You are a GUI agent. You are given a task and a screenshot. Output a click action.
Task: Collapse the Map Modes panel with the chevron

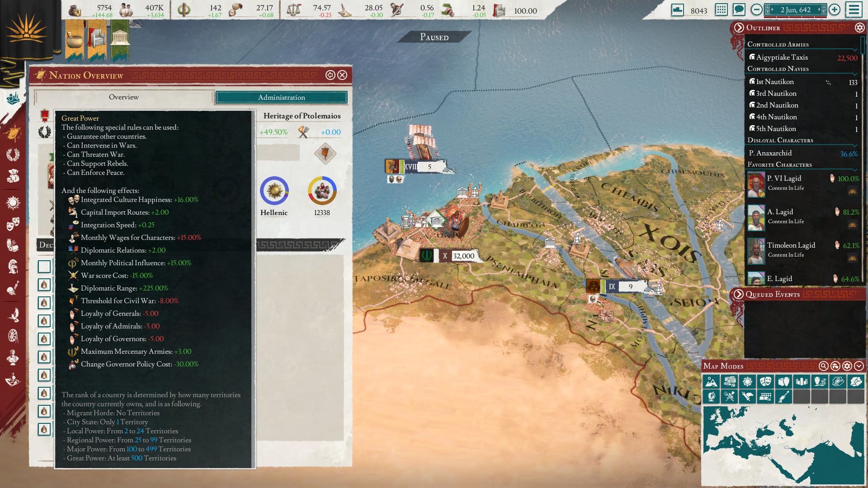tap(858, 366)
